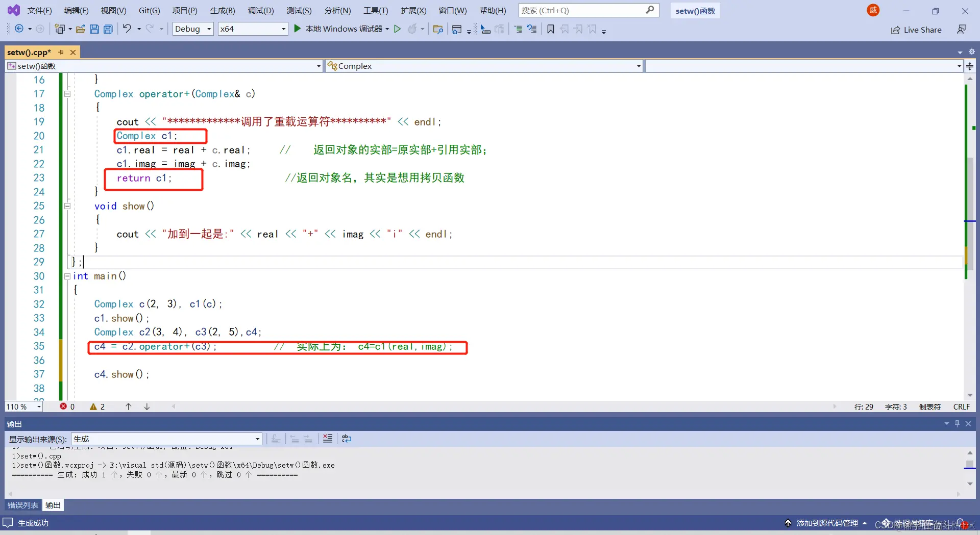Screen dimensions: 980x535
Task: Go to the previous issue arrow
Action: (129, 406)
